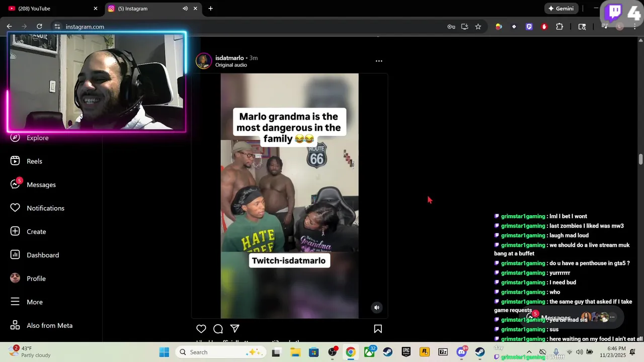
Task: Go back in the browser
Action: point(9,27)
